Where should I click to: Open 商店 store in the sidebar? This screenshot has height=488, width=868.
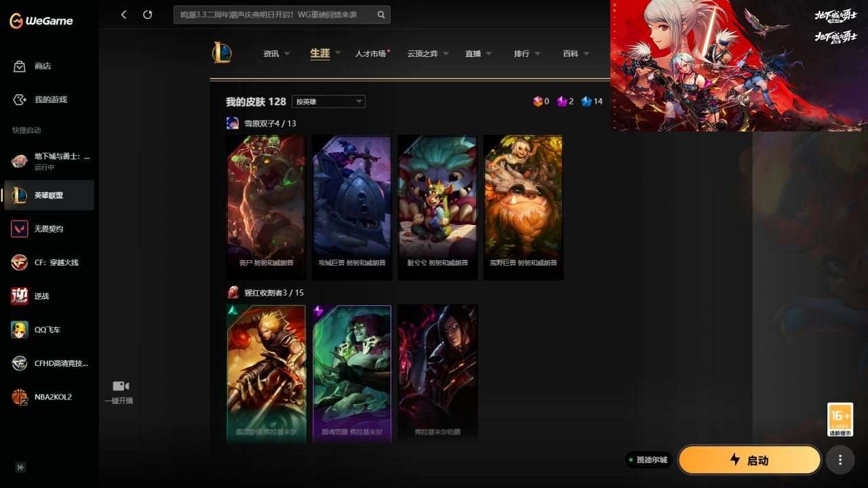point(49,66)
